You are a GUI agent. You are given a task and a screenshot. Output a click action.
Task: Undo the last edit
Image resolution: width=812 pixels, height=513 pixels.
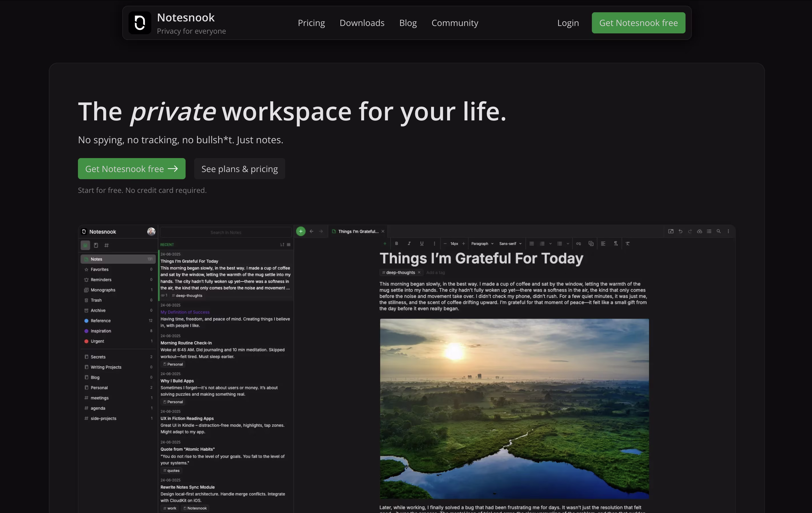680,231
